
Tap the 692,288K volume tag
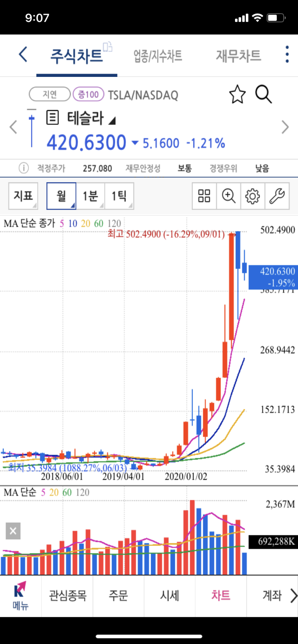point(273,541)
